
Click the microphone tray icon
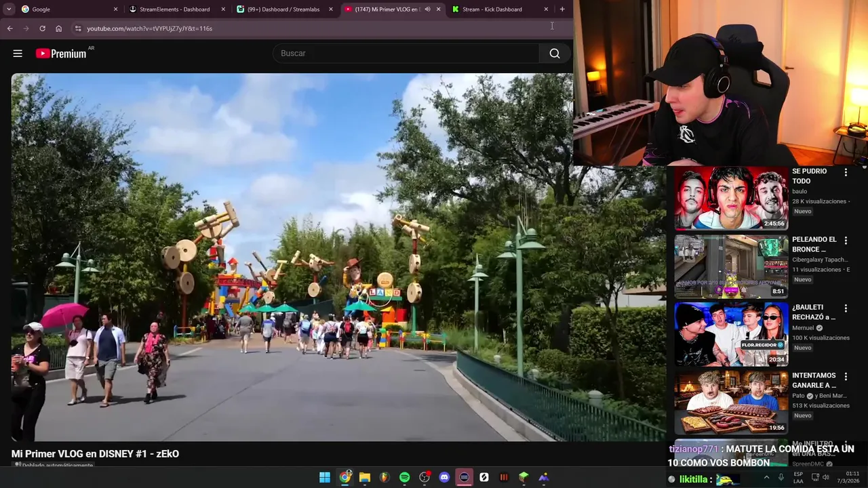[781, 477]
